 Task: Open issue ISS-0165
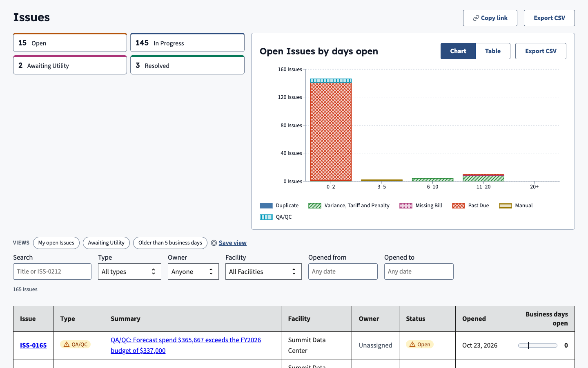click(33, 345)
